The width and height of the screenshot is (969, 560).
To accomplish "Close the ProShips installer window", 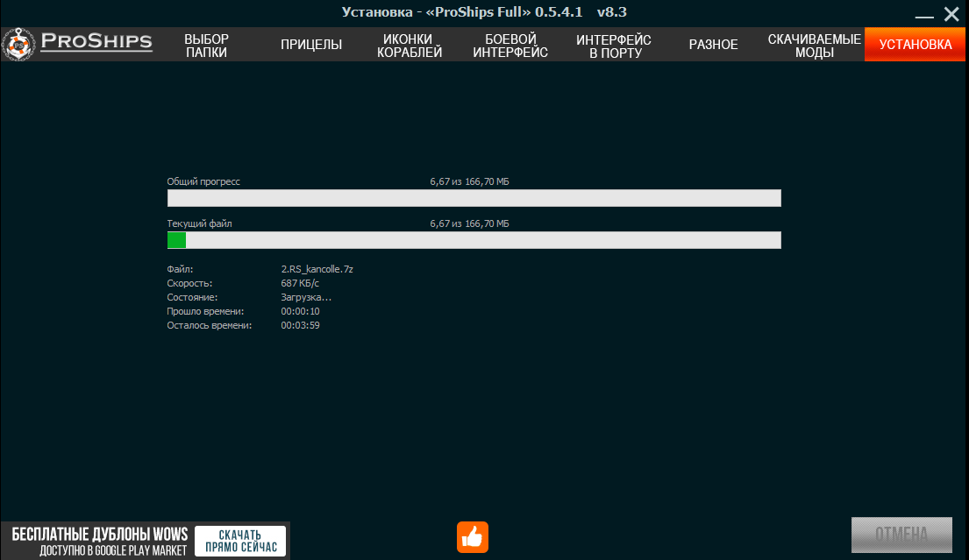I will pos(951,13).
